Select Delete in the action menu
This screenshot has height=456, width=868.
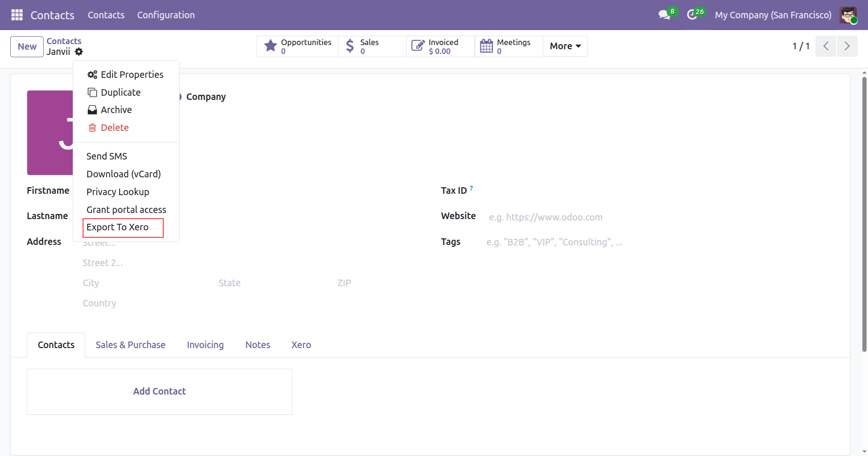coord(126,128)
